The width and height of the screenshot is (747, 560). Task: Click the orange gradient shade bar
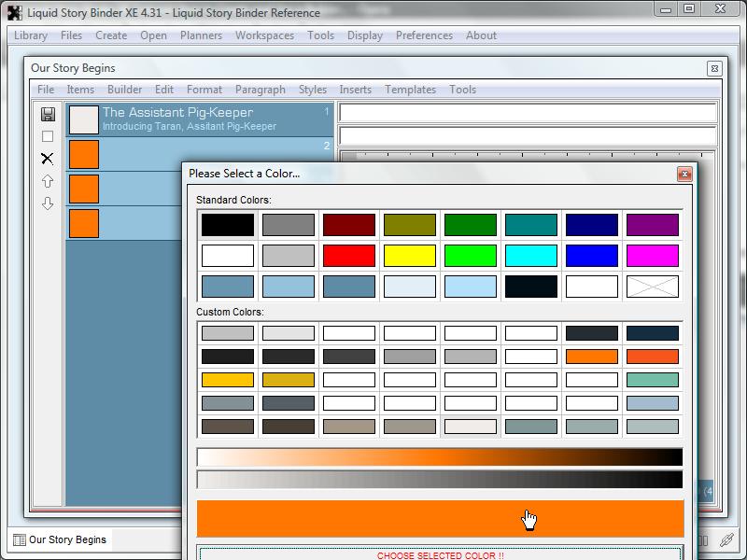[x=439, y=457]
